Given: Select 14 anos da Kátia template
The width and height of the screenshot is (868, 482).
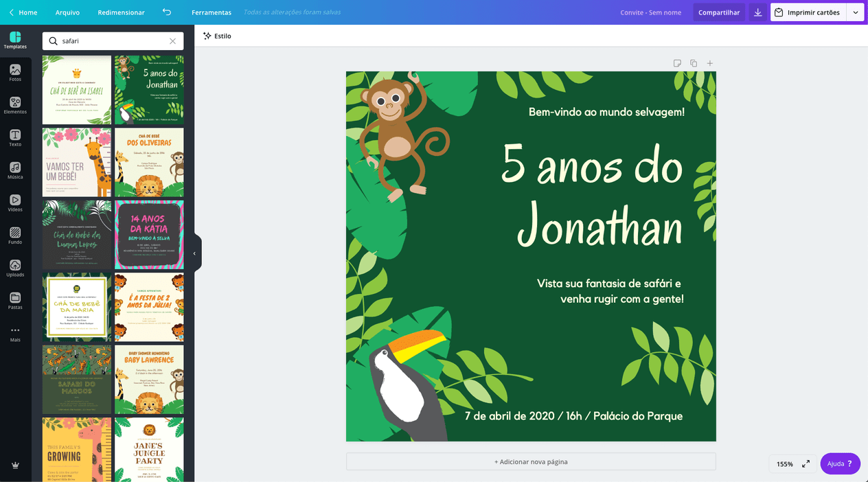Looking at the screenshot, I should [x=149, y=235].
